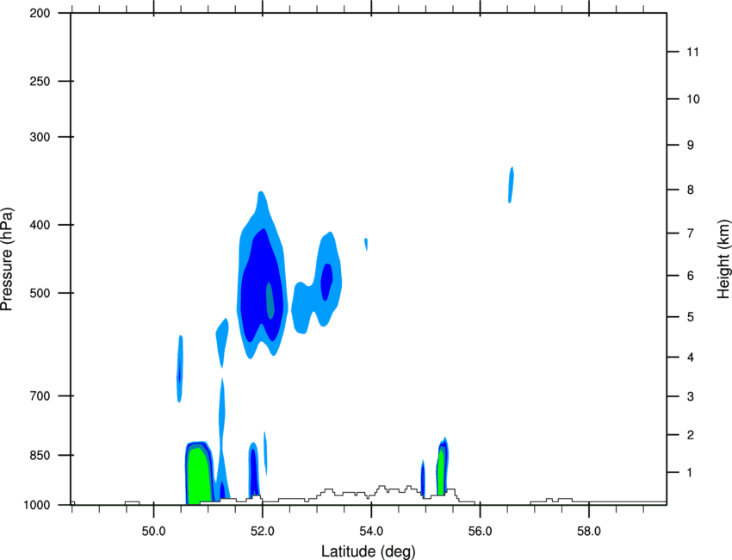Viewport: 732px width, 560px height.
Task: Click the 3 km height label
Action: (x=691, y=396)
